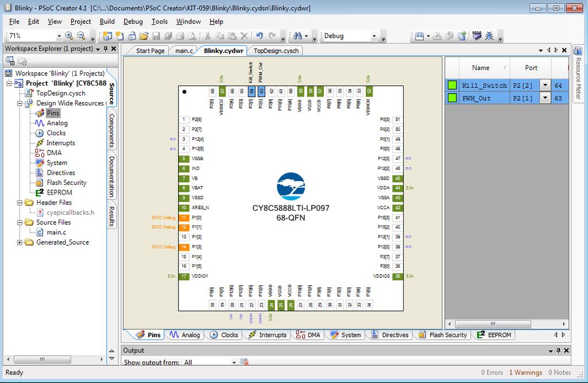The width and height of the screenshot is (588, 383).
Task: Click the Print Preview toolbar icon
Action: coord(192,36)
